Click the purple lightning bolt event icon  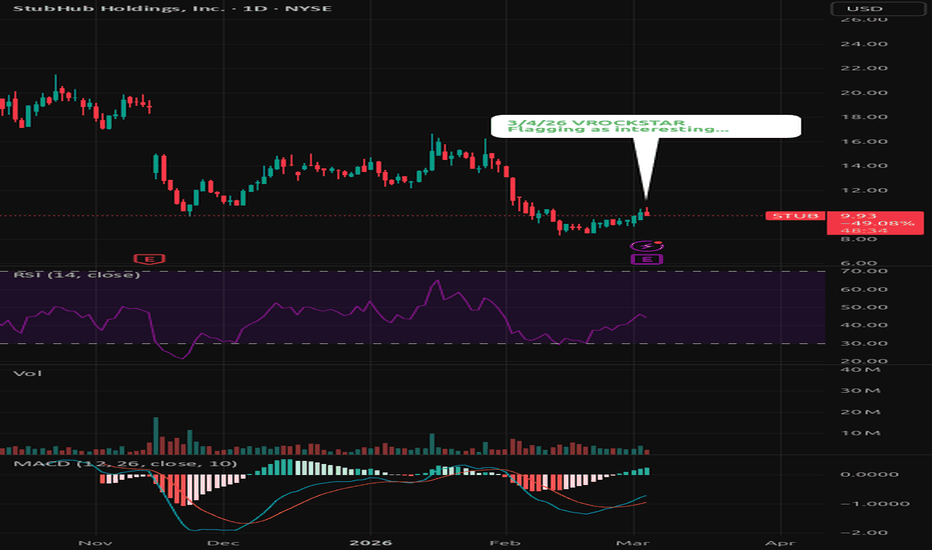point(647,246)
